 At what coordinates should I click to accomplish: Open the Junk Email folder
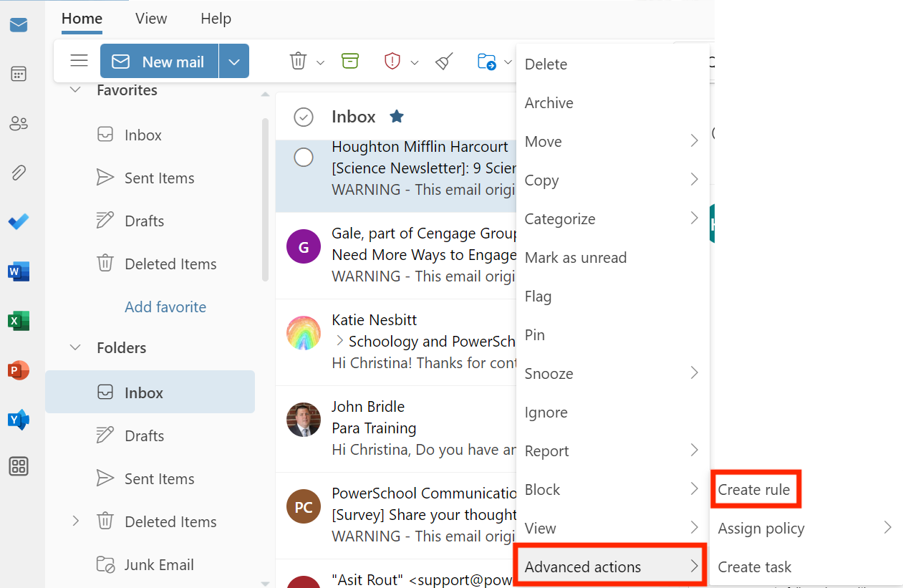[x=150, y=565]
